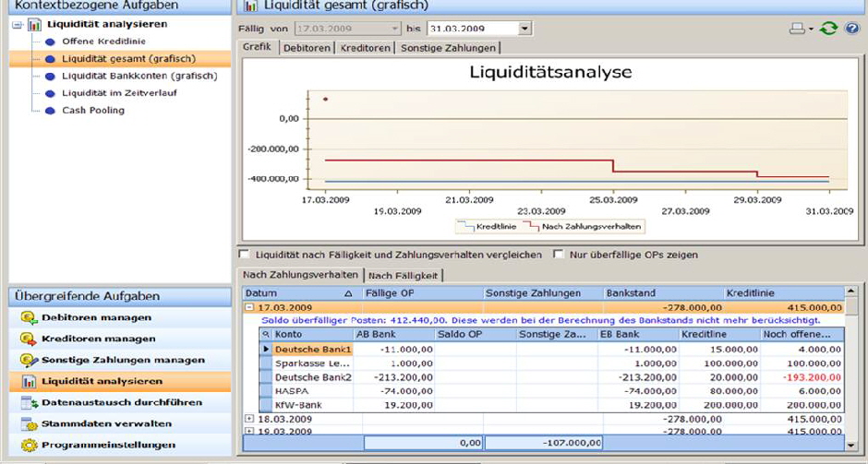The width and height of the screenshot is (868, 464).
Task: Toggle sort arrow in the Datum column
Action: [x=348, y=293]
